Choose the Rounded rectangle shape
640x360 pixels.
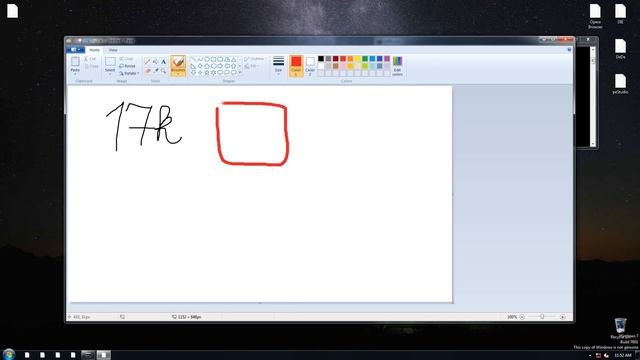tap(220, 59)
